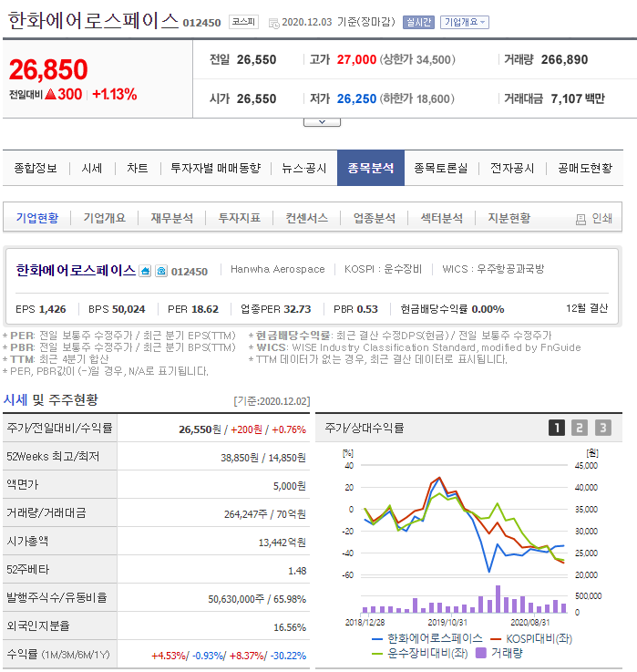Click the current price 26,850
The image size is (637, 672).
click(48, 69)
